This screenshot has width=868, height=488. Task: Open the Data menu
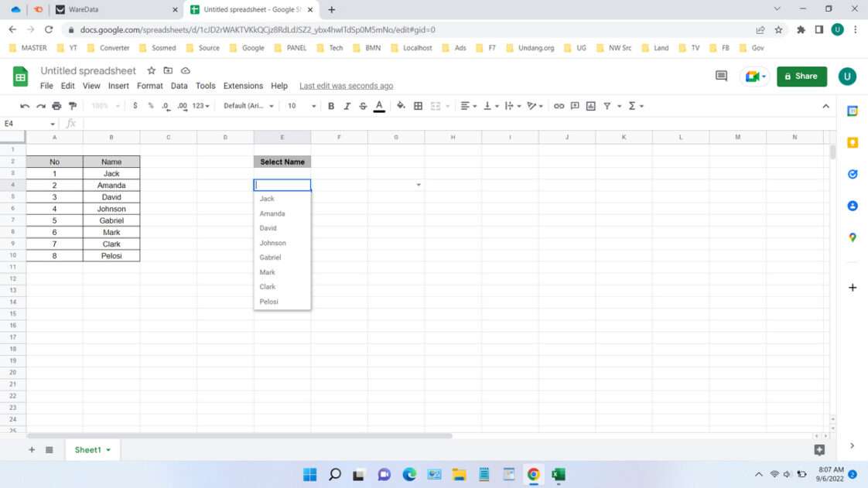(179, 86)
